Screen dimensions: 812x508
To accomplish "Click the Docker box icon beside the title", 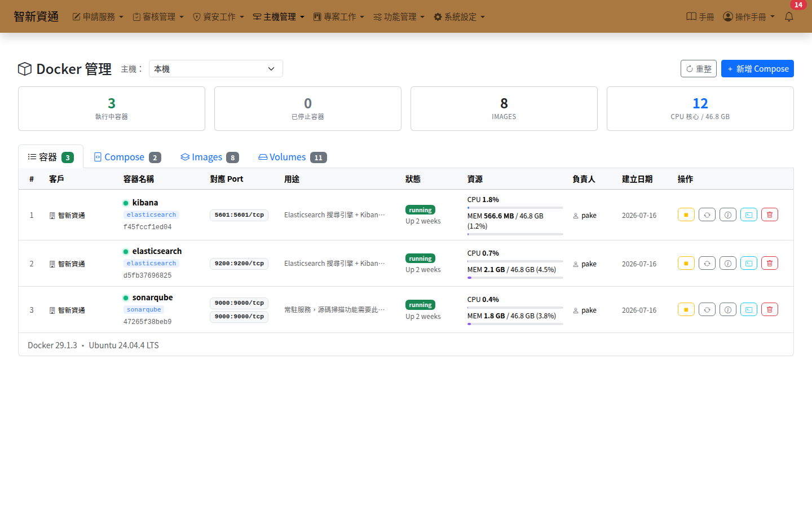I will (x=25, y=69).
